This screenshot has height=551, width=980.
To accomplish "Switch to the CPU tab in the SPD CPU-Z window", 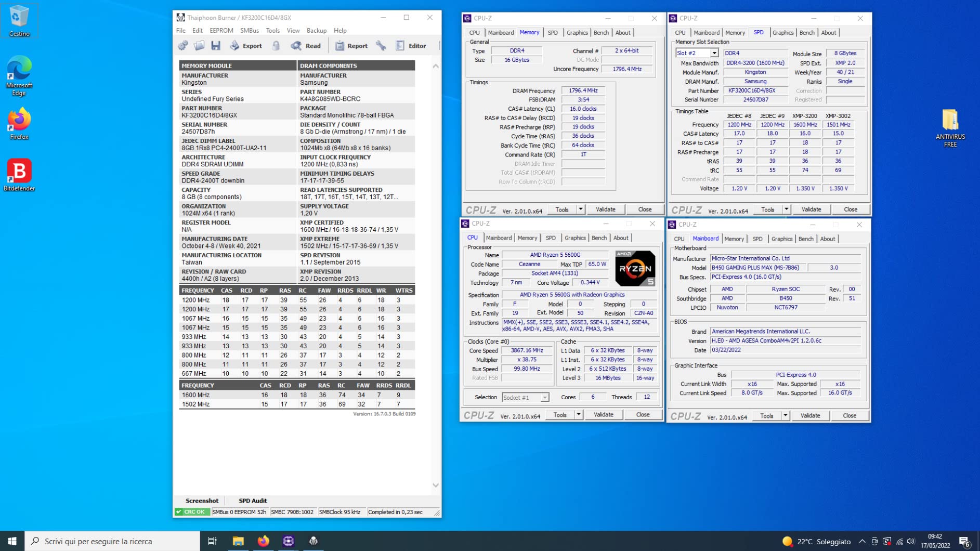I will (x=680, y=33).
